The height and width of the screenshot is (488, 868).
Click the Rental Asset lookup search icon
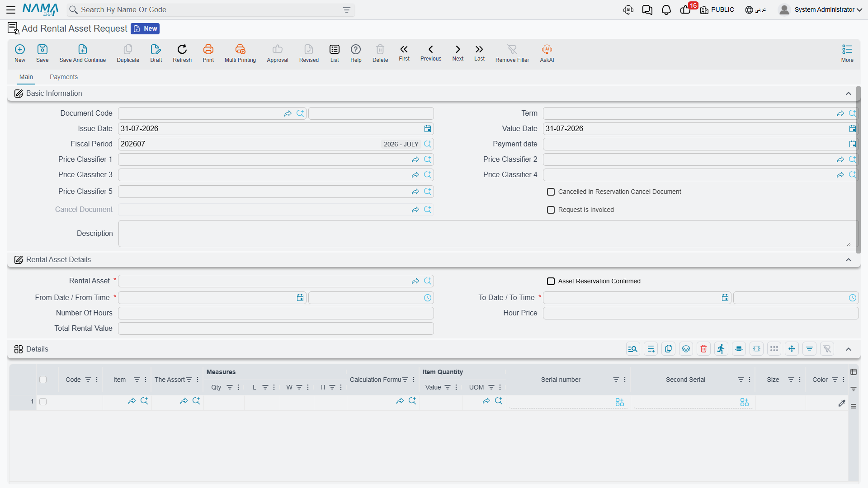(x=428, y=281)
